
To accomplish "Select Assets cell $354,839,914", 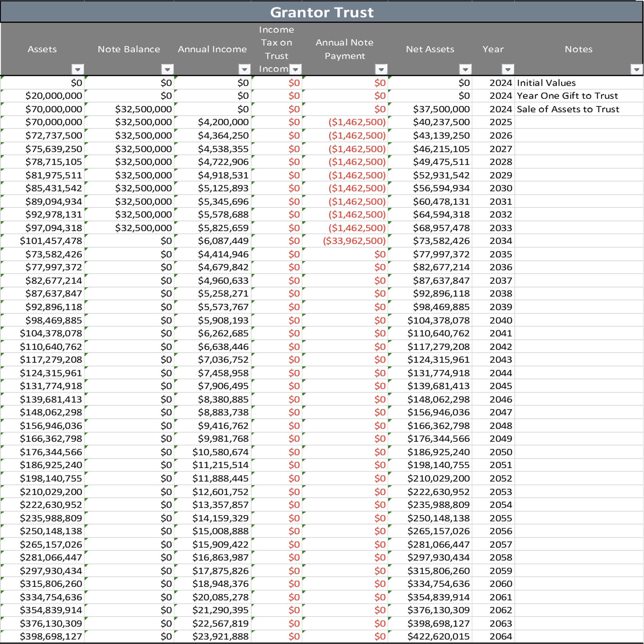I will (43, 610).
